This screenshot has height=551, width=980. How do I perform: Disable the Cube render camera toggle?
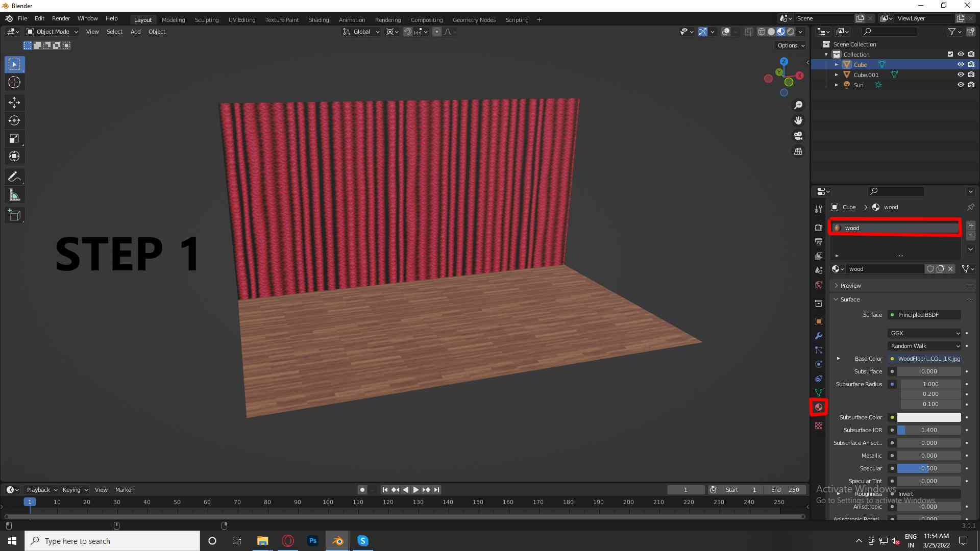972,64
